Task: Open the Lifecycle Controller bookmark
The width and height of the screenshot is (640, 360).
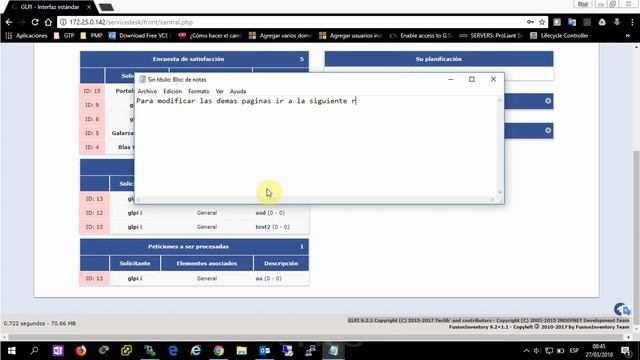Action: (560, 36)
